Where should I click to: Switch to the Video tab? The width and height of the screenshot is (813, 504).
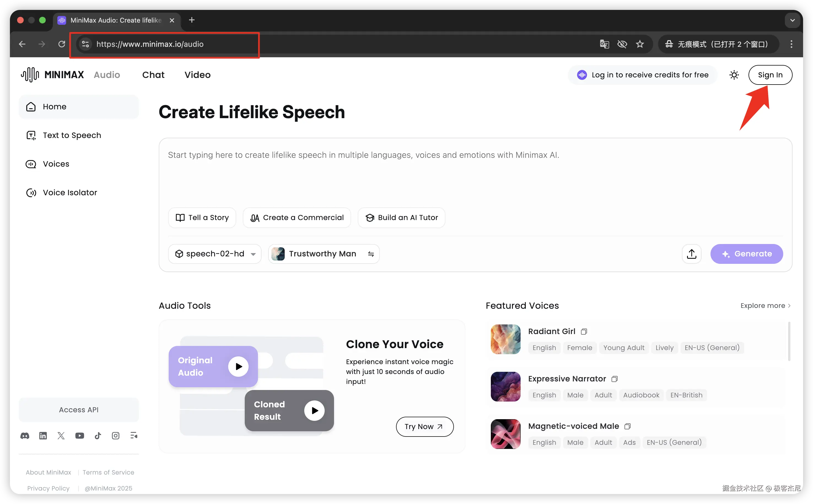tap(197, 75)
